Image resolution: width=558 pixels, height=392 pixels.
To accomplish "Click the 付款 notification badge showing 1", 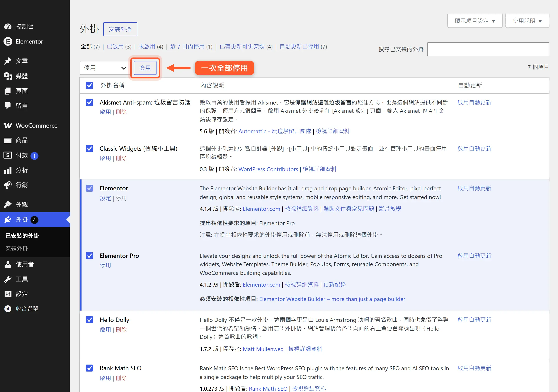I will pos(34,156).
